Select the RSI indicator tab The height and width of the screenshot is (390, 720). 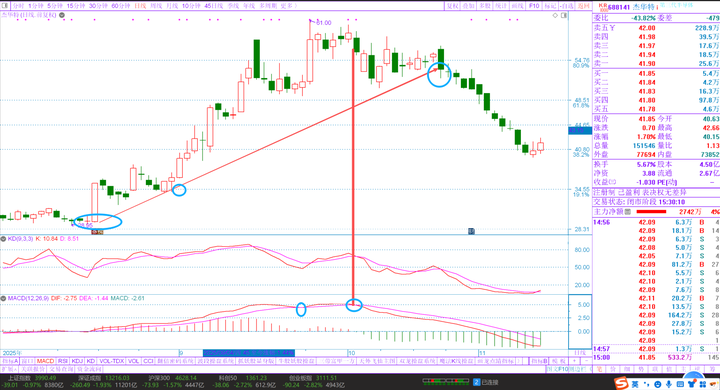[x=63, y=361]
